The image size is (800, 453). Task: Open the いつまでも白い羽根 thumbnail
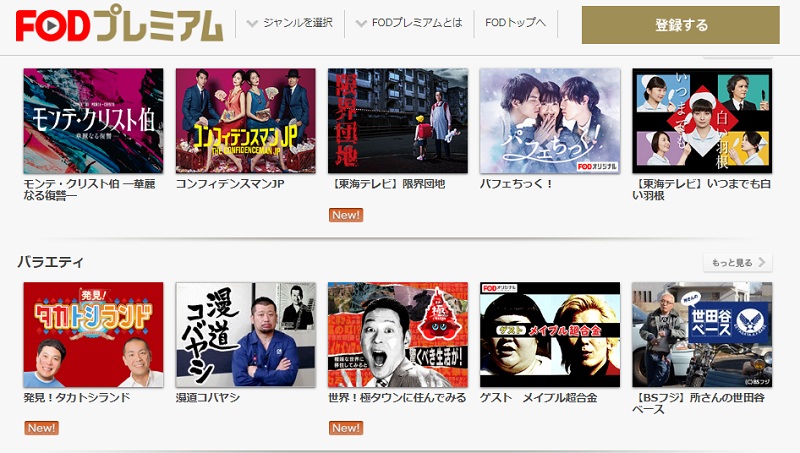(x=702, y=121)
